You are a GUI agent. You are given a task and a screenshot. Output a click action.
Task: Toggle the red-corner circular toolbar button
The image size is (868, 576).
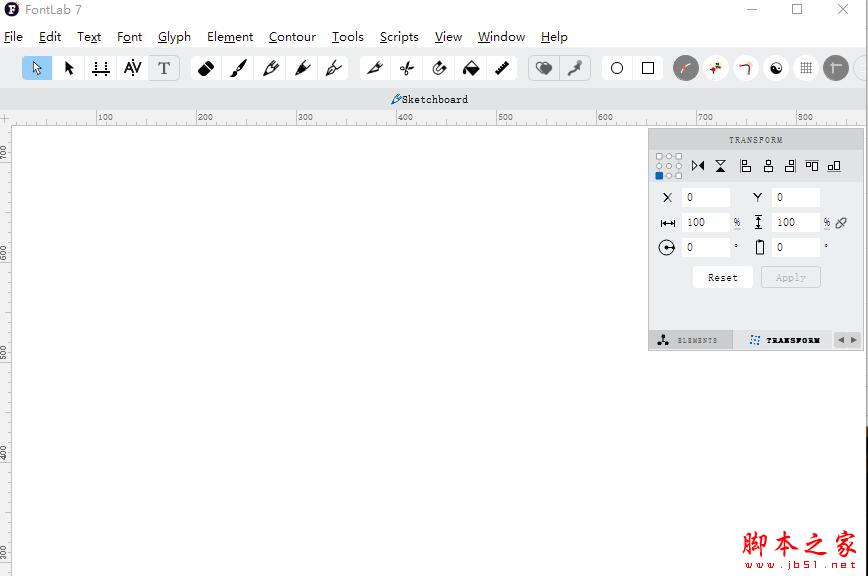pos(746,68)
